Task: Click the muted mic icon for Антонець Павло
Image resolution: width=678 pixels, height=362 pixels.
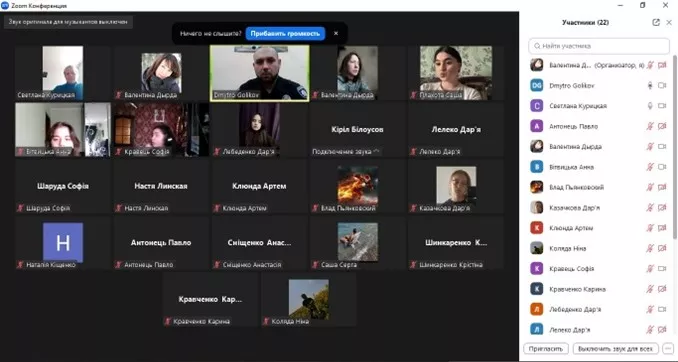Action: coord(649,126)
